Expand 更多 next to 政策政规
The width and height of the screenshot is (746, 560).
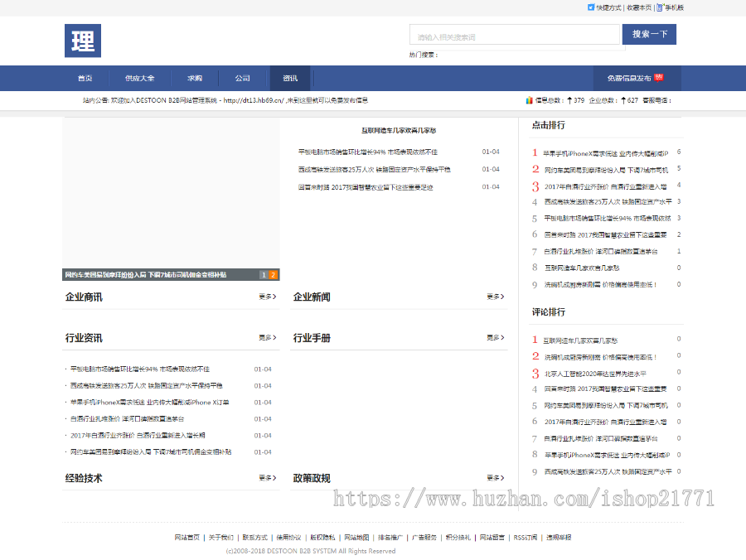(x=494, y=478)
